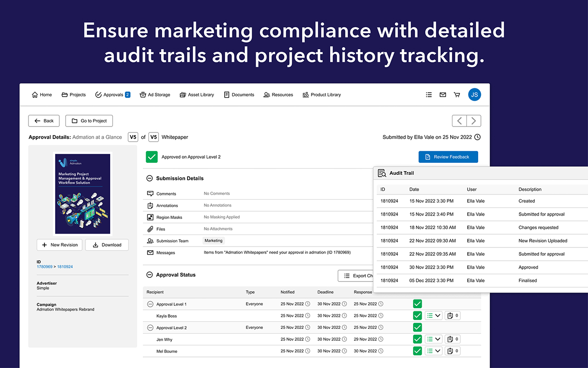
Task: Click the Messages envelope icon
Action: click(x=150, y=253)
